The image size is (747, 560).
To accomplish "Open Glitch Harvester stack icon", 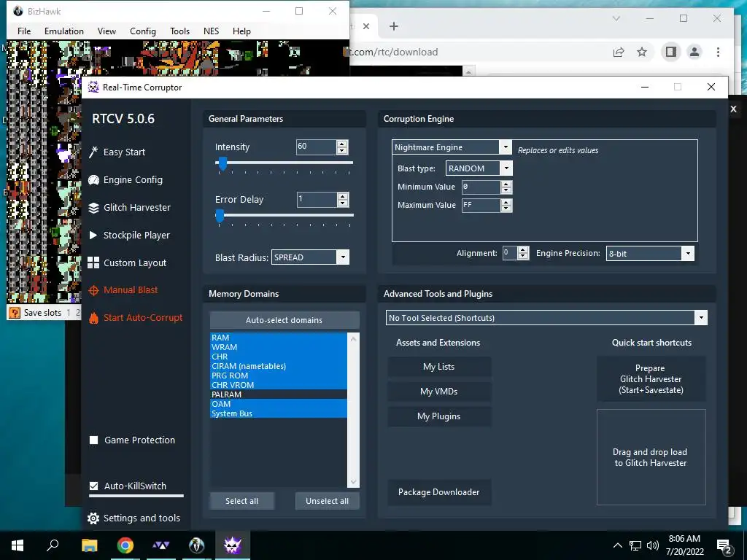I will tap(94, 208).
